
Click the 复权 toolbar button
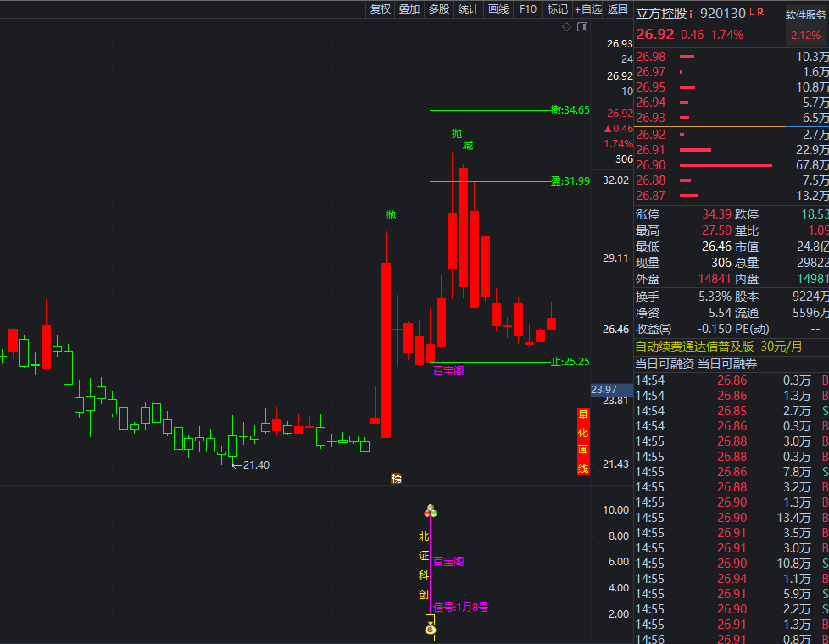click(381, 9)
